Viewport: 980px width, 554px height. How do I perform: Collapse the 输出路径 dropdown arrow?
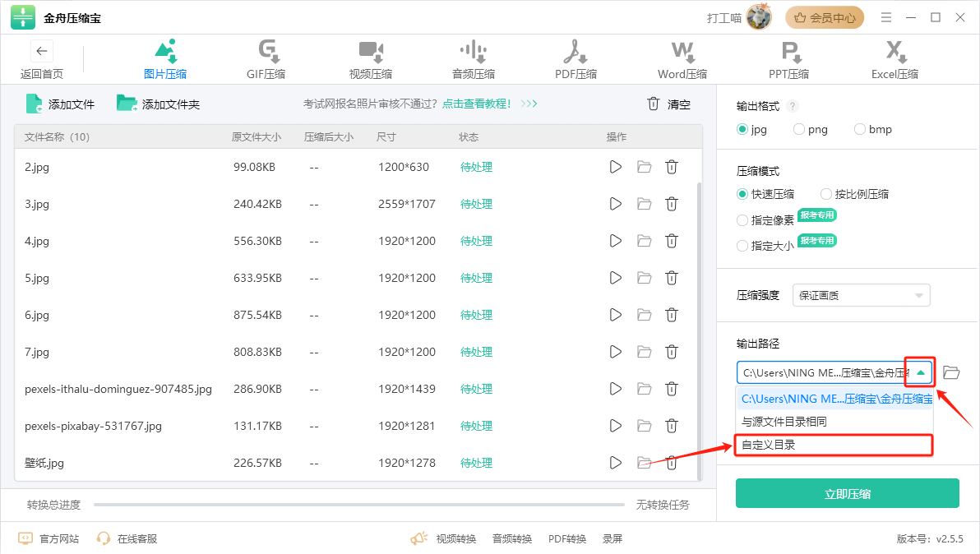[x=920, y=373]
